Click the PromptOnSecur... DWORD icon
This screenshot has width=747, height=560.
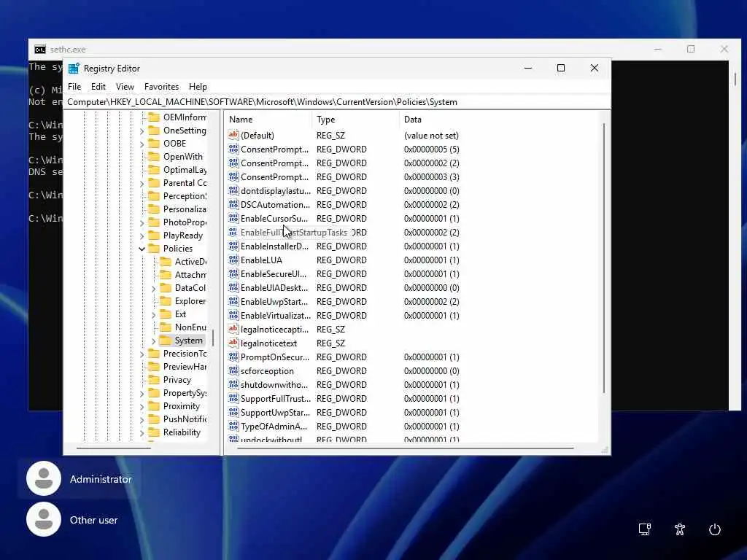click(233, 357)
